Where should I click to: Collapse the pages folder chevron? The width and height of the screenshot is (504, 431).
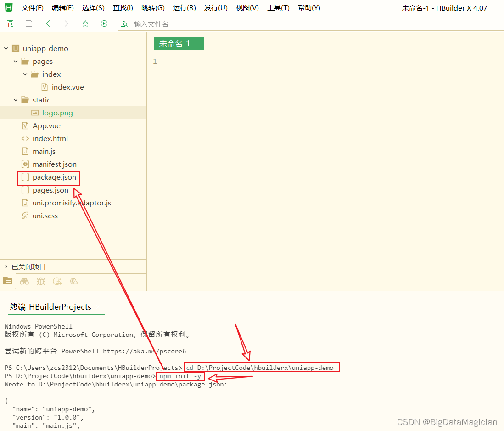click(x=16, y=62)
